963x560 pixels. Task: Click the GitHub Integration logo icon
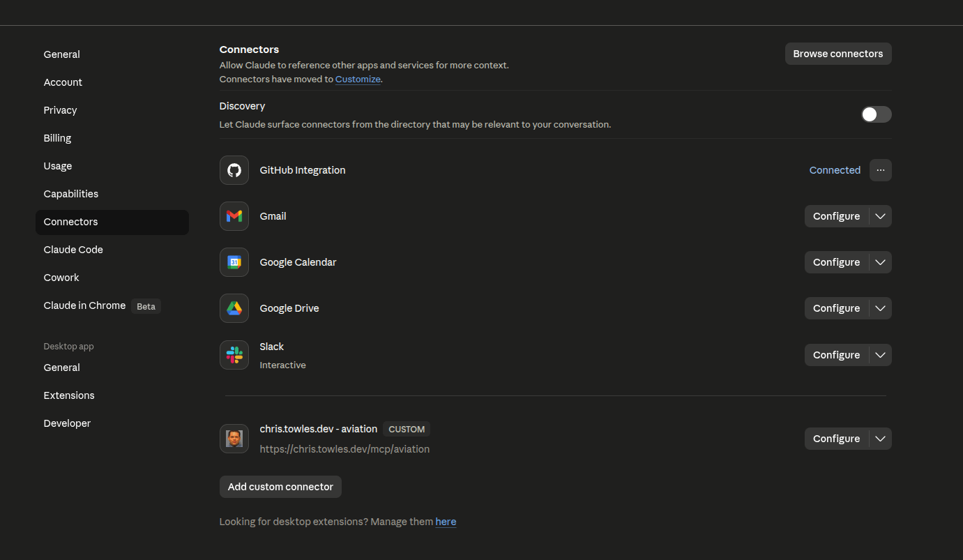[234, 170]
